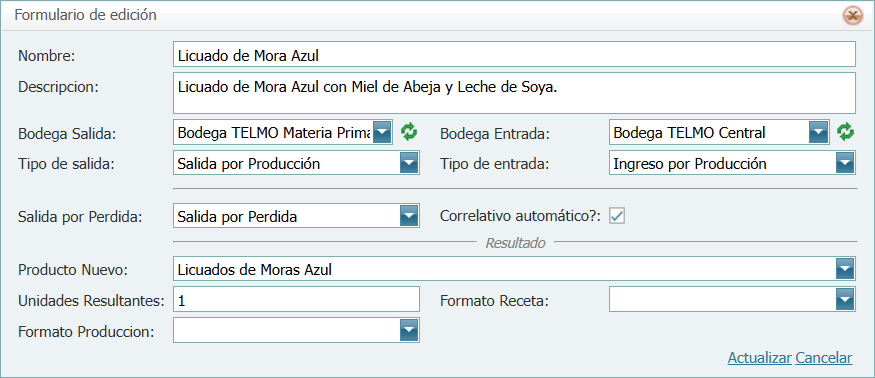This screenshot has height=378, width=875.
Task: Click the Actualizar link
Action: (759, 358)
